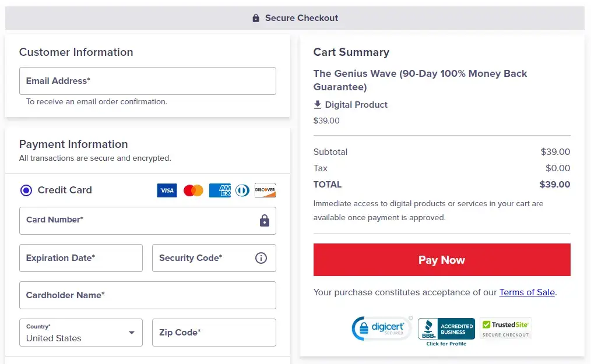Click the lock icon beside Secure Checkout
The image size is (591, 364).
(x=255, y=17)
